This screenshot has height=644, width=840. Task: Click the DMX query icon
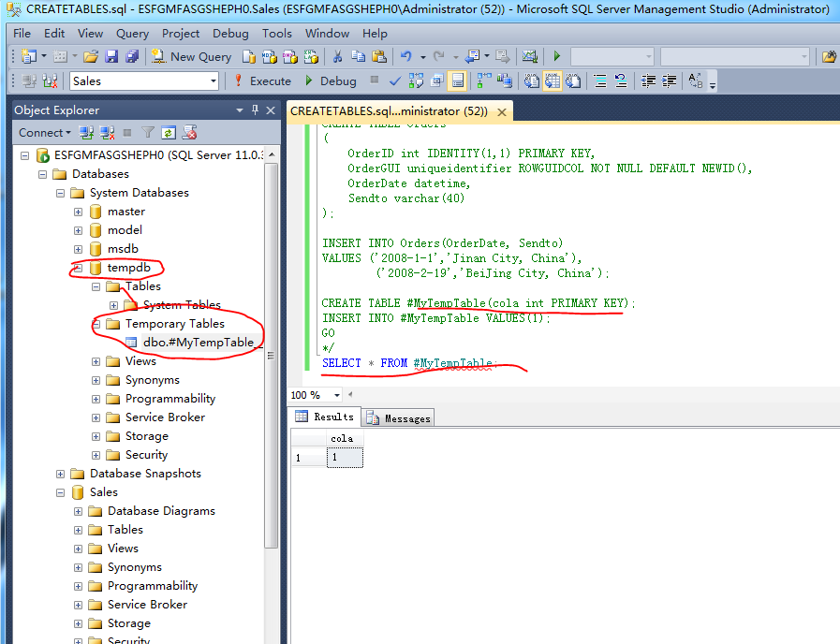[x=289, y=56]
